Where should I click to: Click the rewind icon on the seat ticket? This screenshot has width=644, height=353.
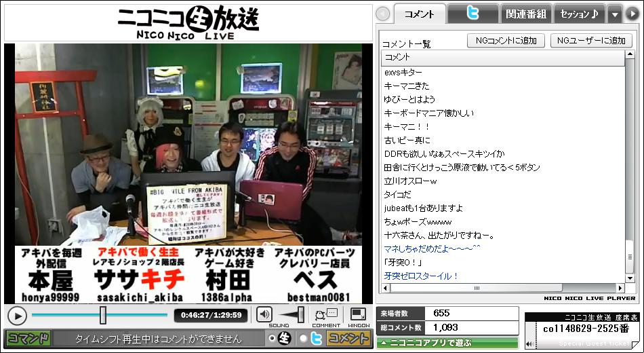[x=530, y=344]
